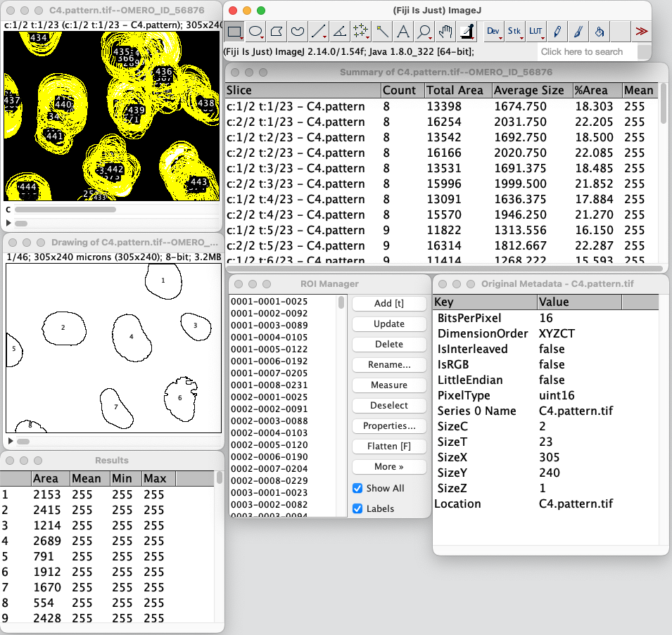This screenshot has height=635, width=672.
Task: Select the Multi-point tool
Action: click(x=360, y=31)
